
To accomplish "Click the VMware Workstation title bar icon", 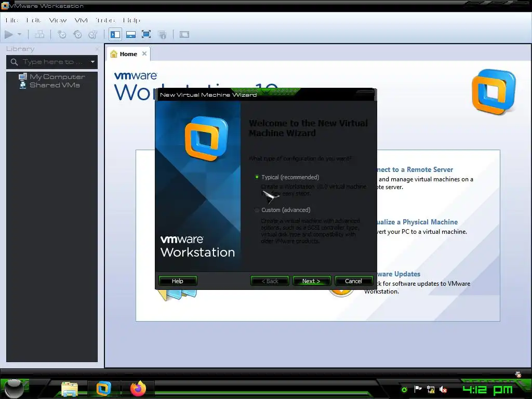I will pos(5,6).
